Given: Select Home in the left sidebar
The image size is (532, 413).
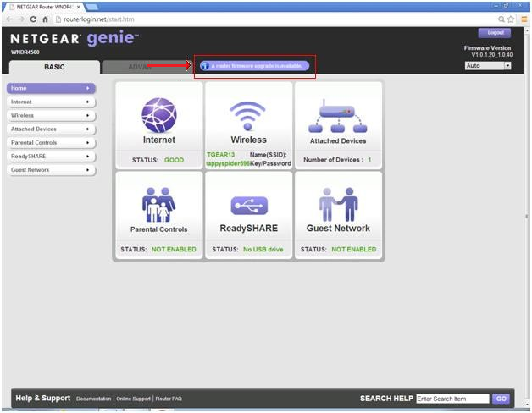Looking at the screenshot, I should point(51,88).
